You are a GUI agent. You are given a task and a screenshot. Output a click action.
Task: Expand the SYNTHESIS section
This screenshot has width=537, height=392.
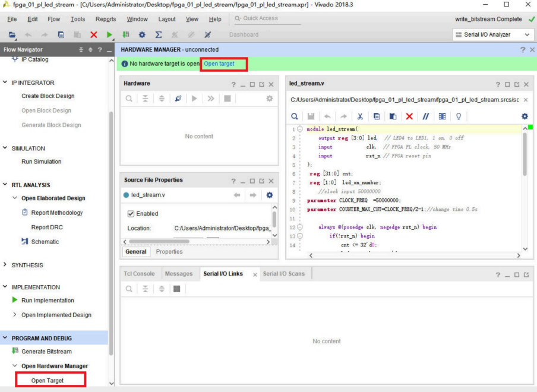point(6,265)
